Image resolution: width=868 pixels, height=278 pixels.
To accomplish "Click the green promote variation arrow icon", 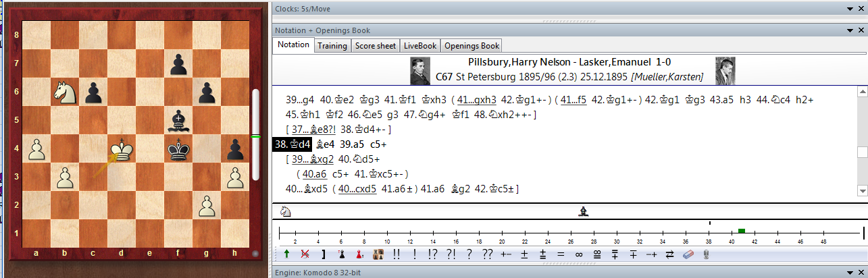I will 286,254.
